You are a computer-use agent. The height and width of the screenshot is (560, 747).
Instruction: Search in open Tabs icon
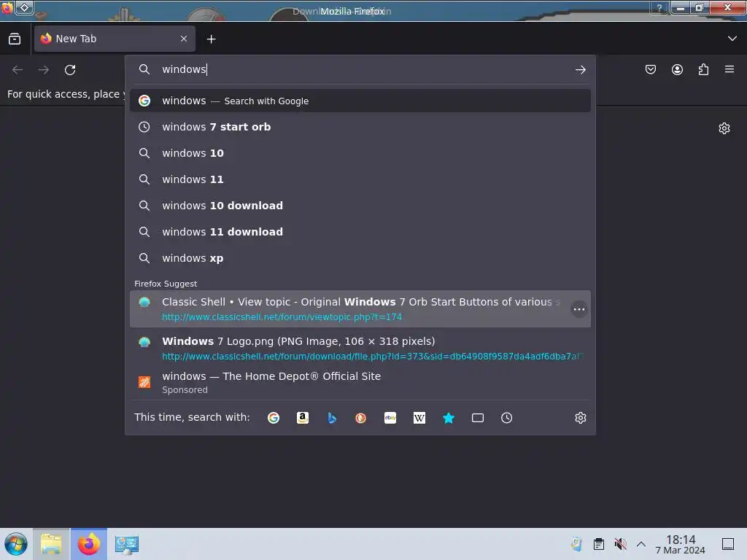click(477, 418)
